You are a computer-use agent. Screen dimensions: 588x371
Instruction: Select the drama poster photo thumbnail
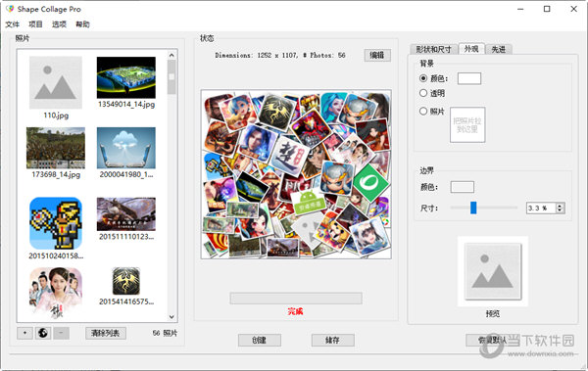[56, 293]
